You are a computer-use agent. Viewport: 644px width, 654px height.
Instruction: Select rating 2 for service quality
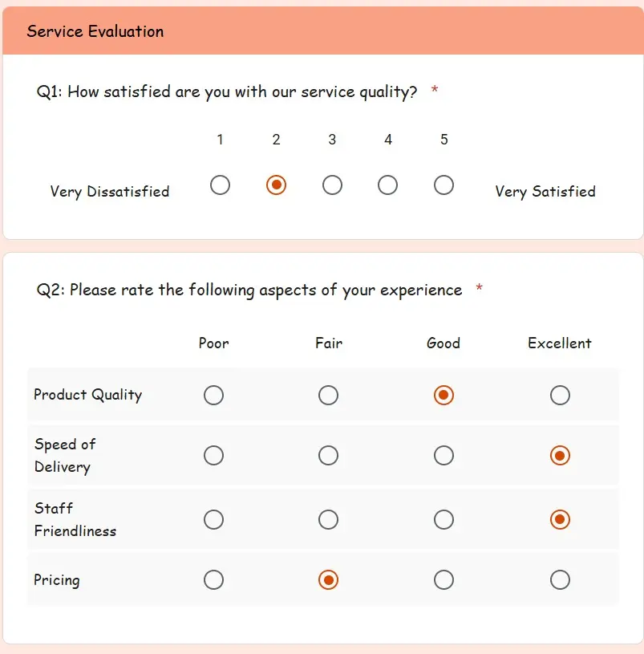(276, 185)
